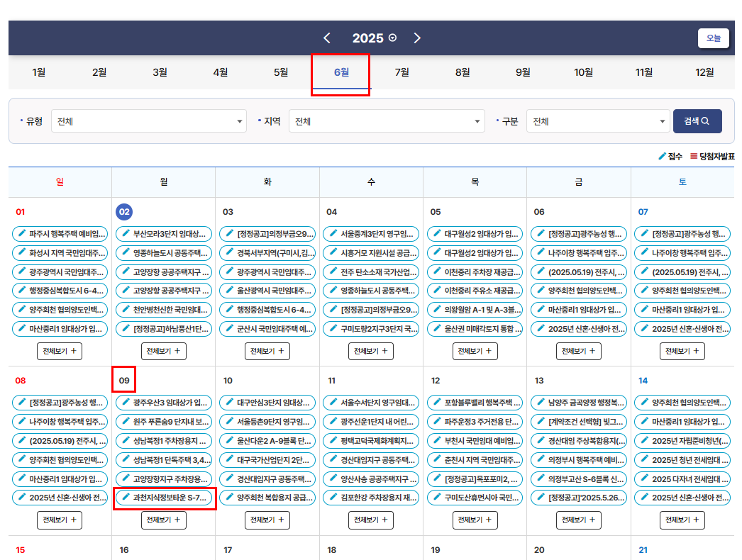Screen dimensions: 742x560
Task: Click pencil icon on 과천지식정보타운 S-7 entry
Action: (126, 497)
